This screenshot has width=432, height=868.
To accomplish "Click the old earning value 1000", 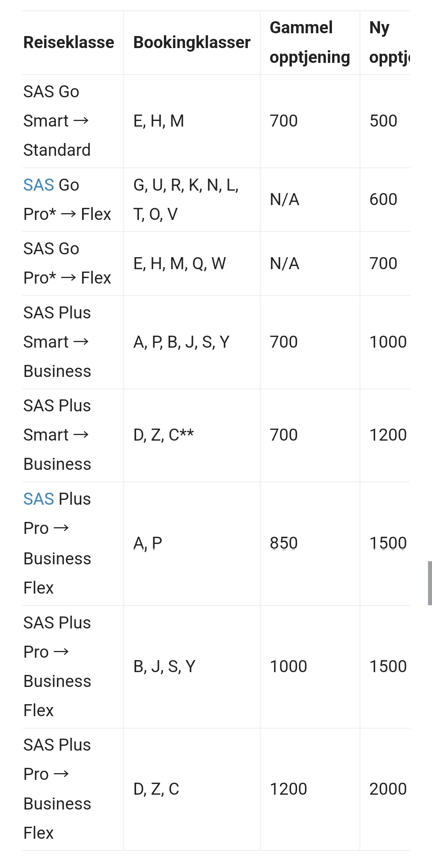I will 288,667.
